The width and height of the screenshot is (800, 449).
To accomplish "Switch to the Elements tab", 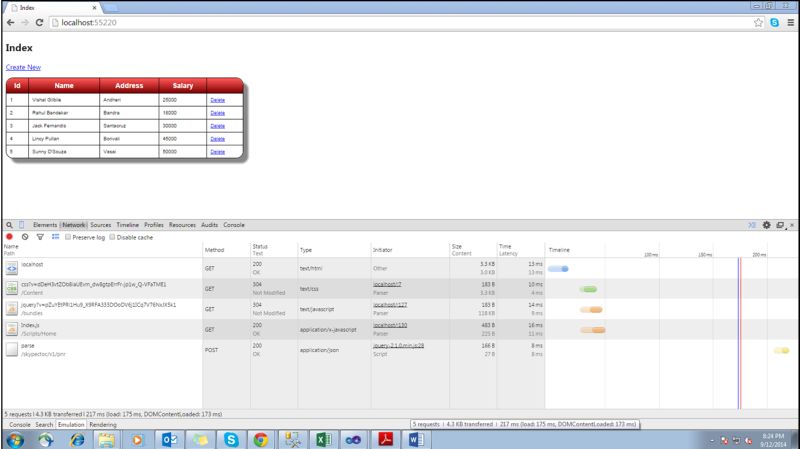I will [x=45, y=225].
